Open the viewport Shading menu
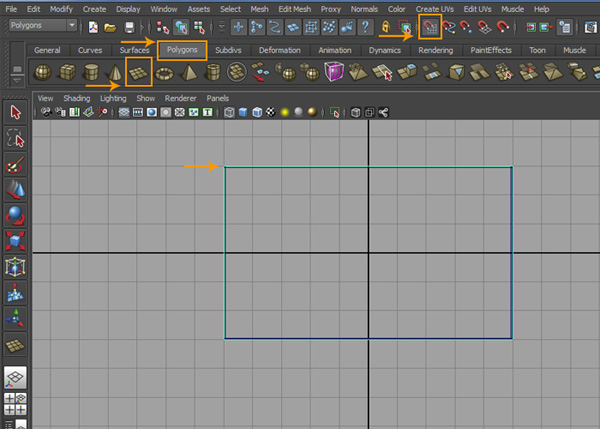The height and width of the screenshot is (429, 600). pyautogui.click(x=77, y=98)
